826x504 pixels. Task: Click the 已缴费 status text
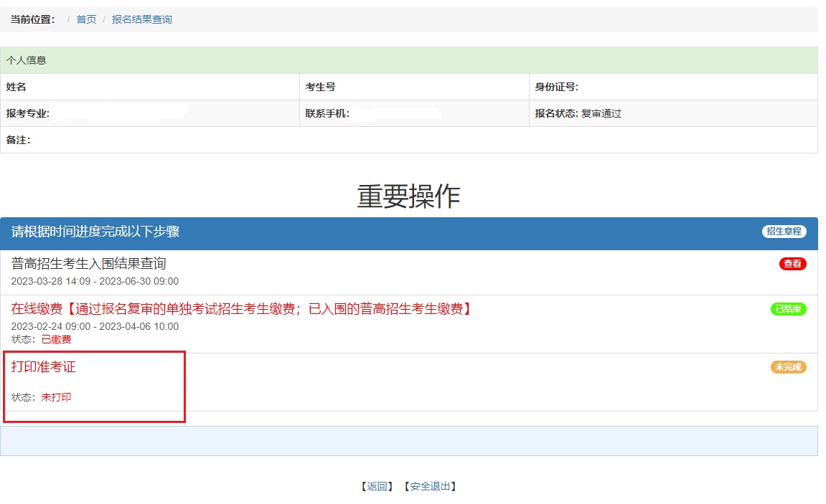pos(56,339)
